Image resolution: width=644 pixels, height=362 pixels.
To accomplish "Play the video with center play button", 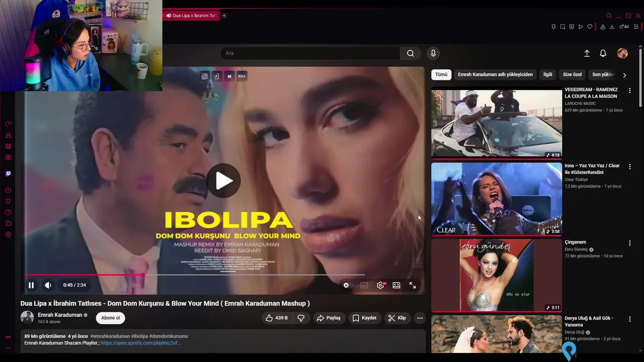I will point(223,180).
